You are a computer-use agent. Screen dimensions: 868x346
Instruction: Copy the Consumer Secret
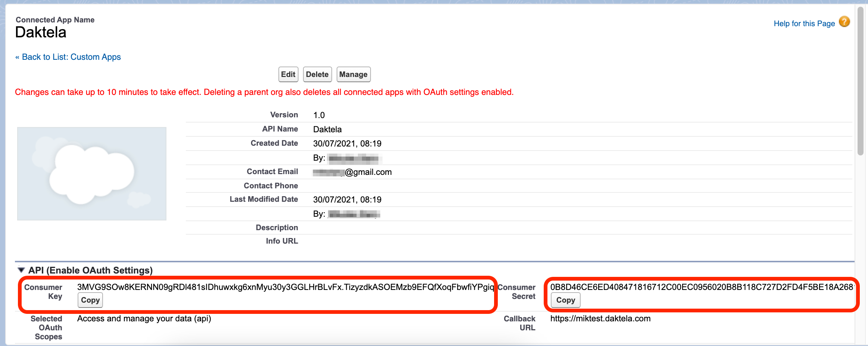[x=565, y=300]
